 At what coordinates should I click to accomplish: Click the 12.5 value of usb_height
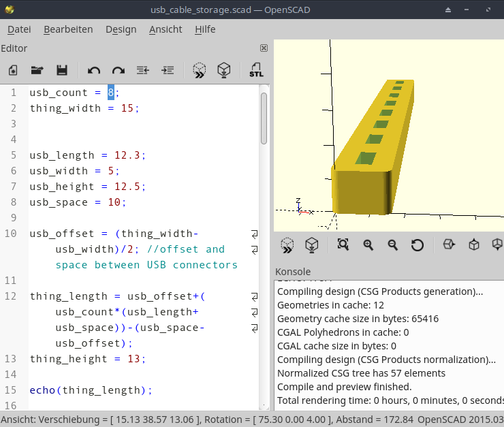pyautogui.click(x=127, y=187)
